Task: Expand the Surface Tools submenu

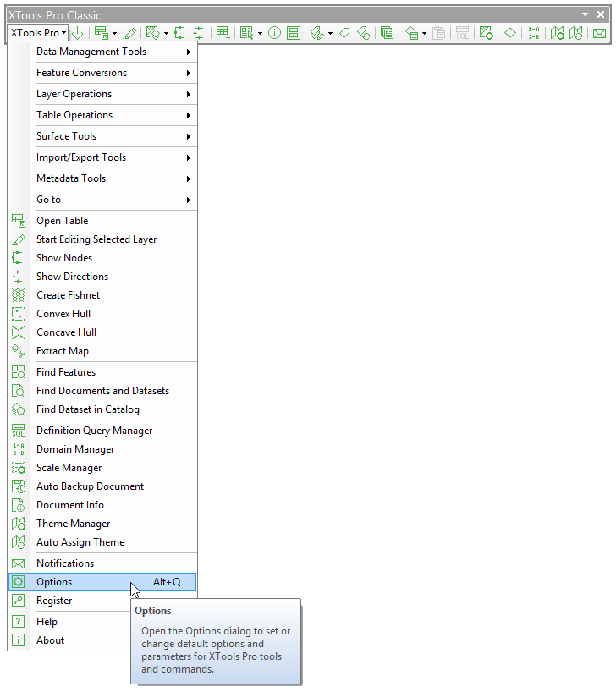Action: point(102,136)
